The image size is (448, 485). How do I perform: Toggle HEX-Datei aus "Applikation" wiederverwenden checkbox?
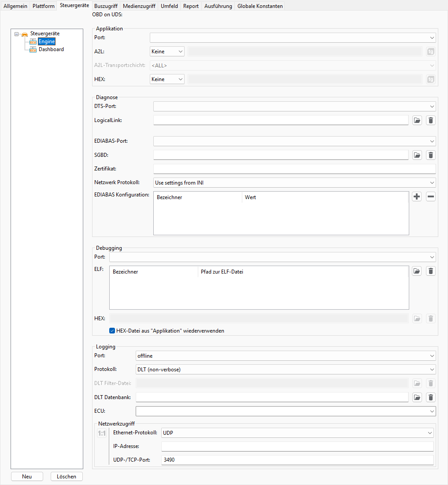pyautogui.click(x=112, y=331)
